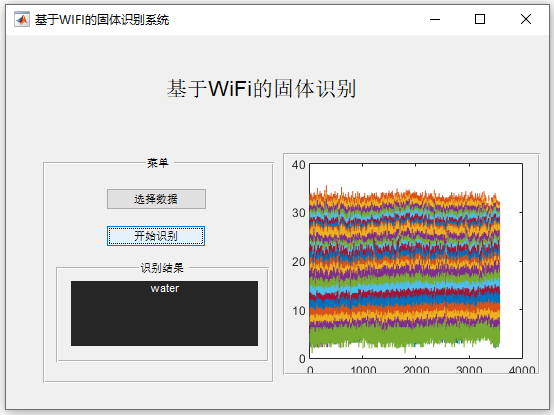Click the MATLAB icon in title bar
Image resolution: width=554 pixels, height=415 pixels.
[x=22, y=19]
